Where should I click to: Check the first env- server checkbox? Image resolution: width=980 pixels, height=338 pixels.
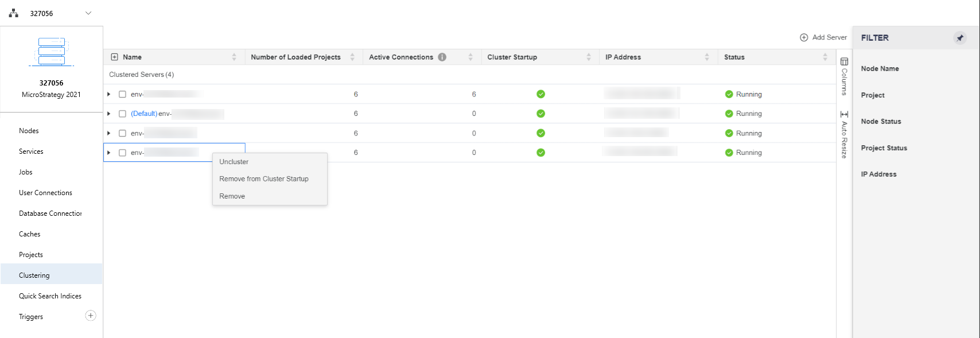coord(122,94)
